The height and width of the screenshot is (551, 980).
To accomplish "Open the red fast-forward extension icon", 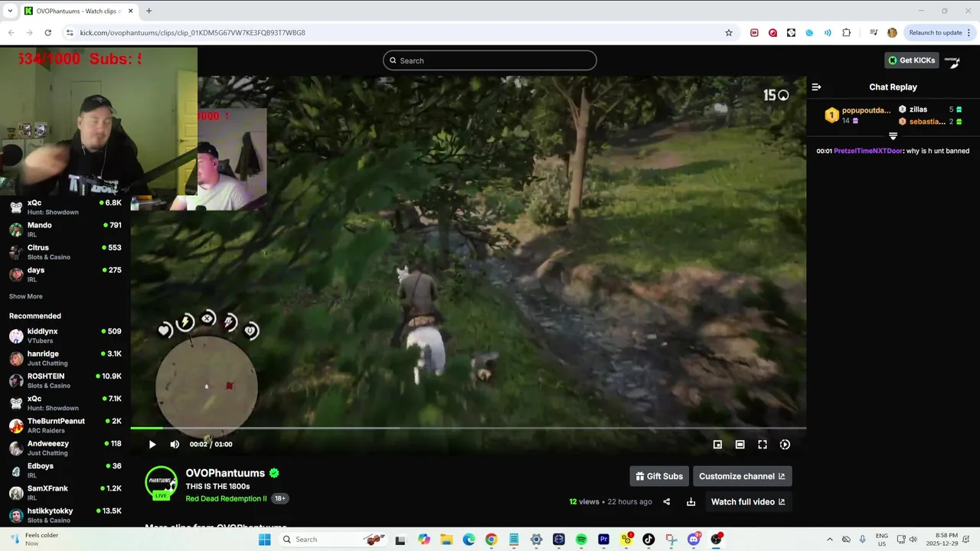I will tap(754, 33).
